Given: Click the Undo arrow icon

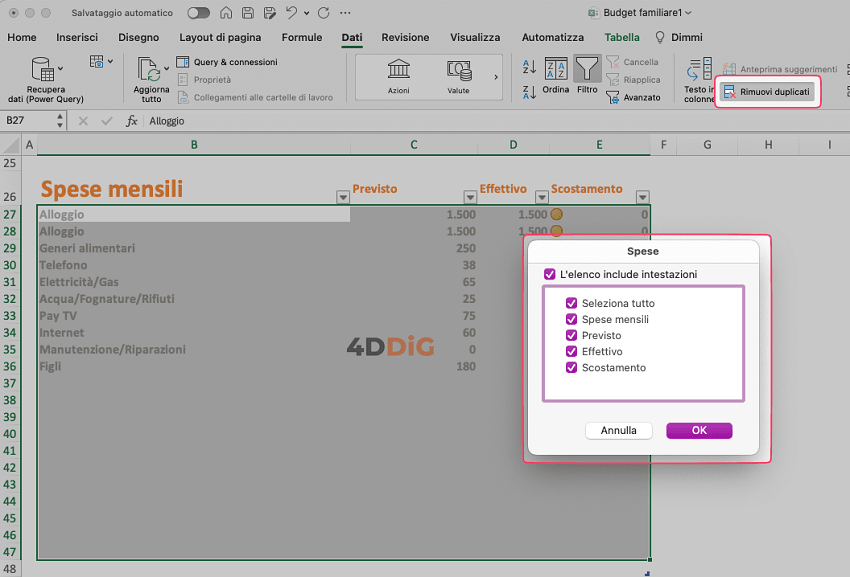Looking at the screenshot, I should pyautogui.click(x=290, y=12).
